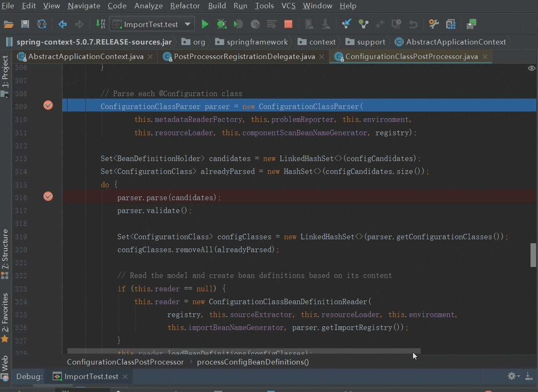Viewport: 538px width, 392px height.
Task: Save all files with the floppy icon
Action: pos(25,24)
